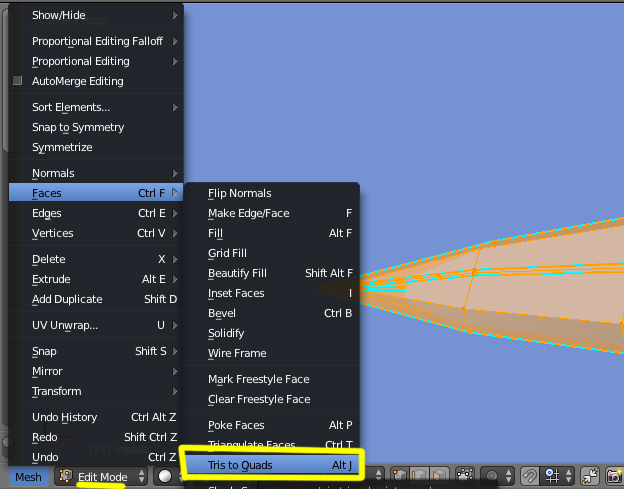
Task: Expand the Snap submenu
Action: coord(96,351)
